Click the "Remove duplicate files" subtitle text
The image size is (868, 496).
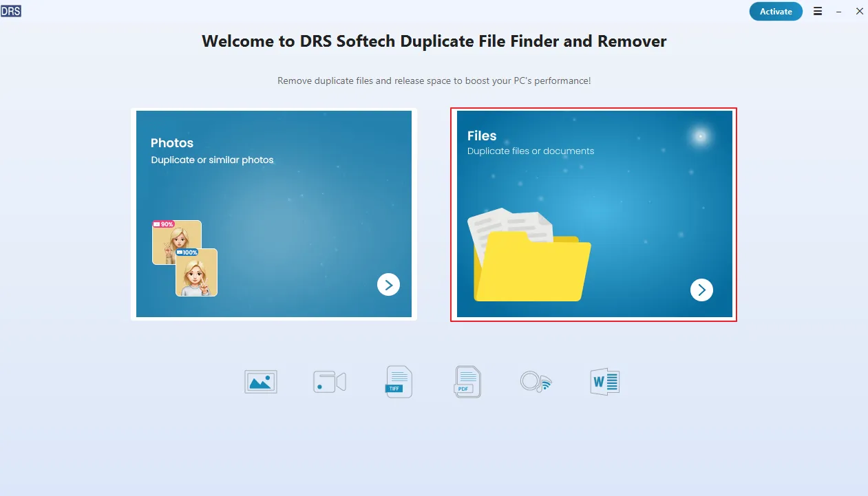click(x=434, y=80)
